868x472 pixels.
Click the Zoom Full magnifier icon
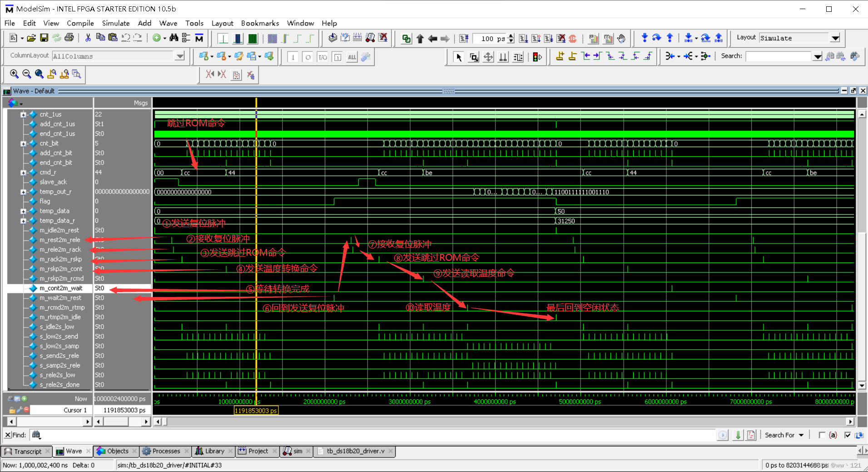[39, 74]
